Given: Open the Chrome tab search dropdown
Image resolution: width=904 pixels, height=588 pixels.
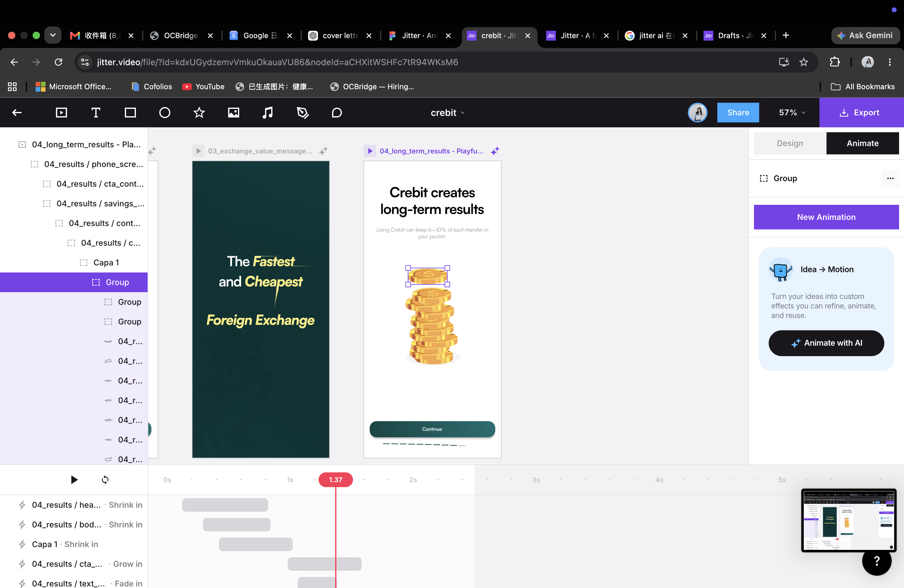Looking at the screenshot, I should (53, 35).
